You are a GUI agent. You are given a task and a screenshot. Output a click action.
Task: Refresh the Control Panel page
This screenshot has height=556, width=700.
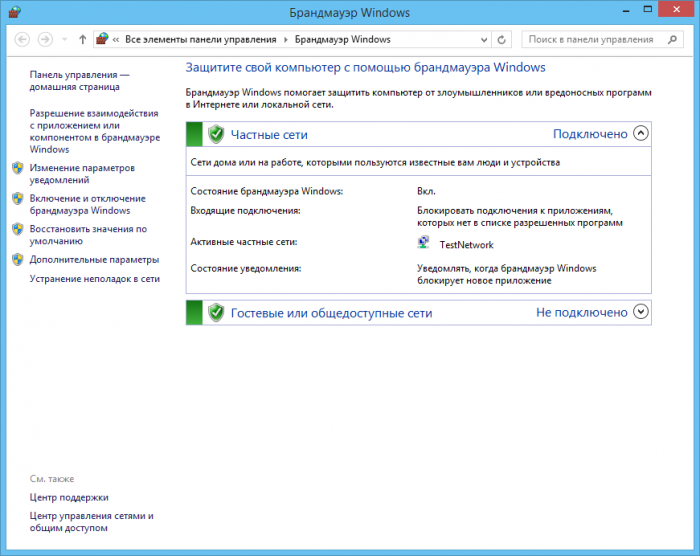click(501, 40)
